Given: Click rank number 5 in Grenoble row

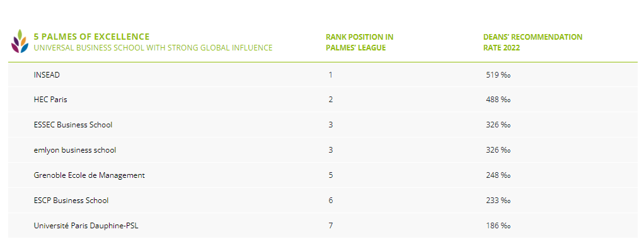Looking at the screenshot, I should point(331,175).
